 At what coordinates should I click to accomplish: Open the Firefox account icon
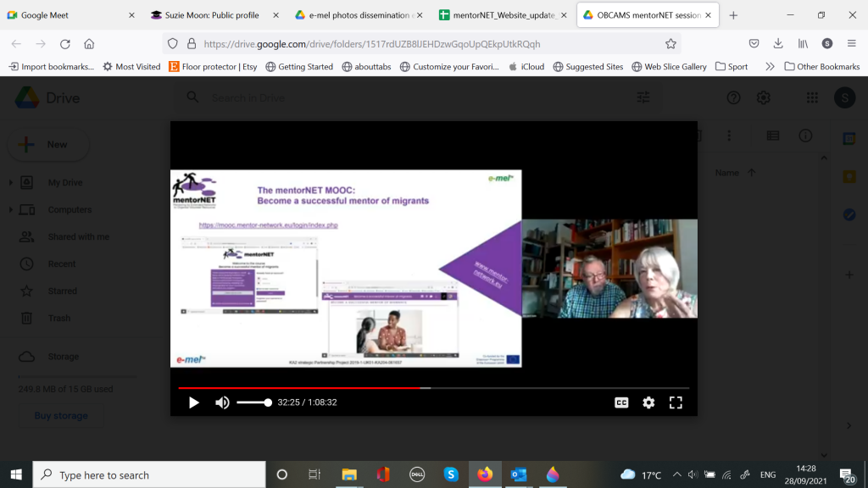click(827, 44)
